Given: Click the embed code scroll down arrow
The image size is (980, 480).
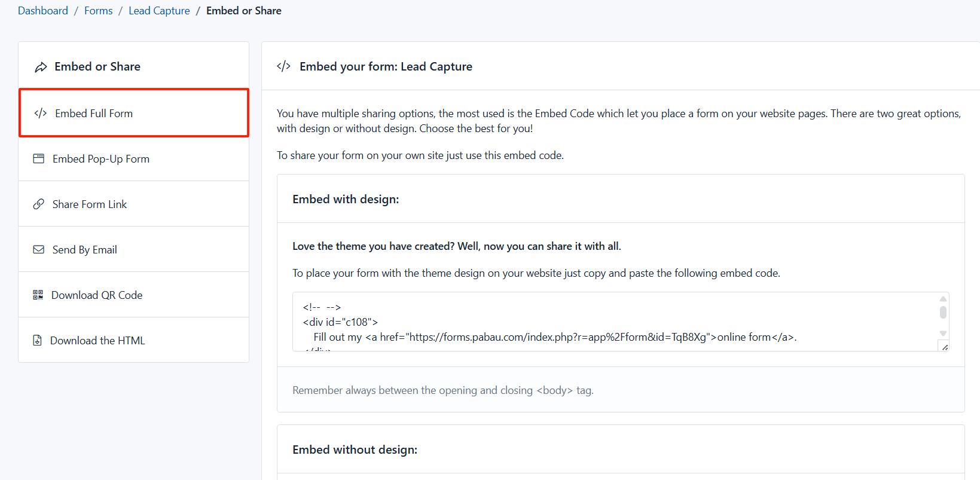Looking at the screenshot, I should pyautogui.click(x=943, y=334).
